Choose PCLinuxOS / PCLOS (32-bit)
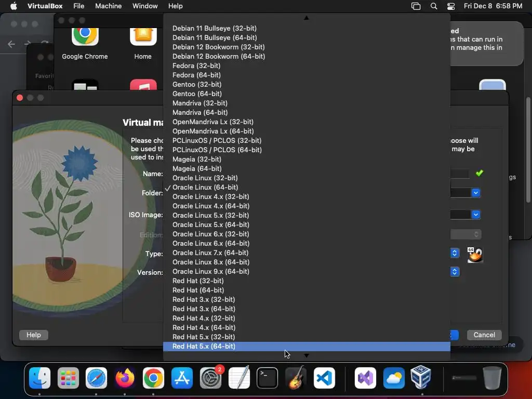The image size is (532, 399). pyautogui.click(x=307, y=140)
